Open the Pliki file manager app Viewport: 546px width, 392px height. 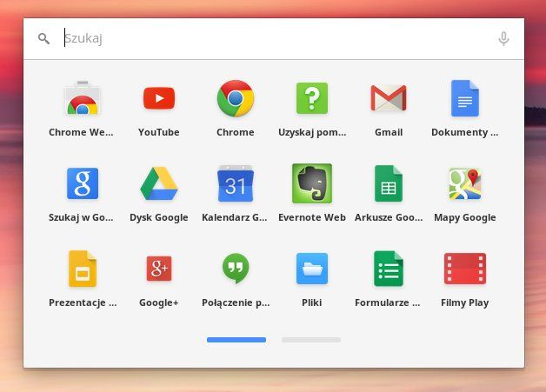click(x=312, y=269)
